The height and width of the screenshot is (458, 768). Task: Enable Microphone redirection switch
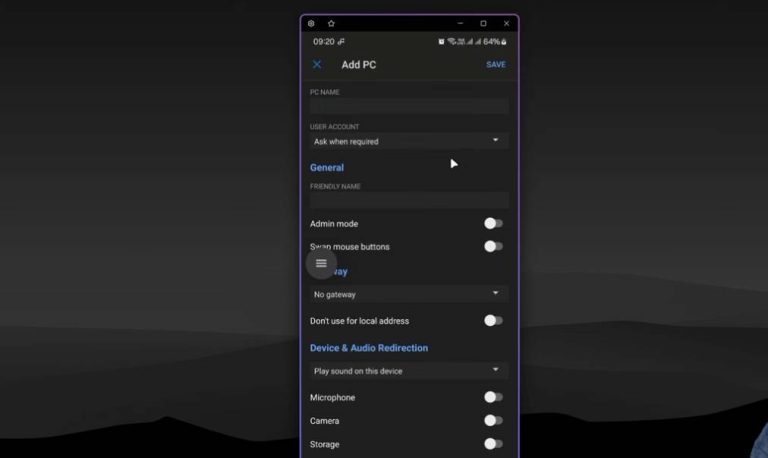[x=493, y=397]
